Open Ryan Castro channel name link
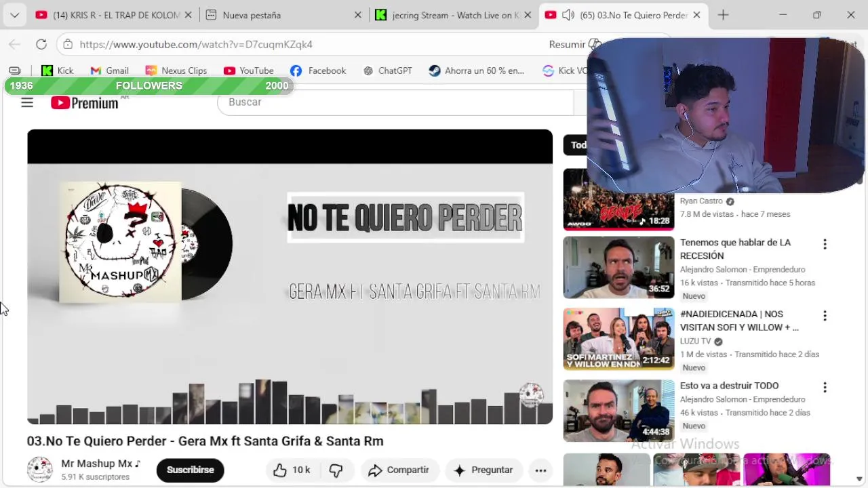Viewport: 868px width, 488px height. click(x=701, y=201)
